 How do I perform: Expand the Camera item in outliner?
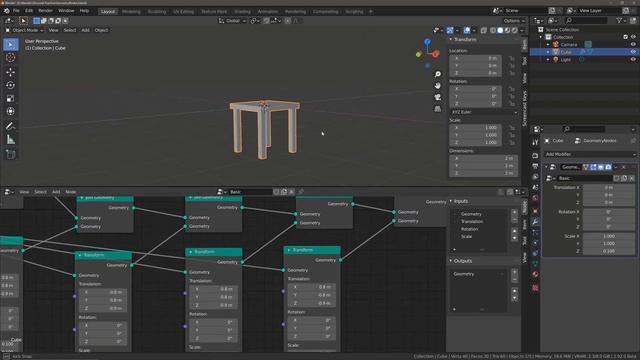coord(548,44)
